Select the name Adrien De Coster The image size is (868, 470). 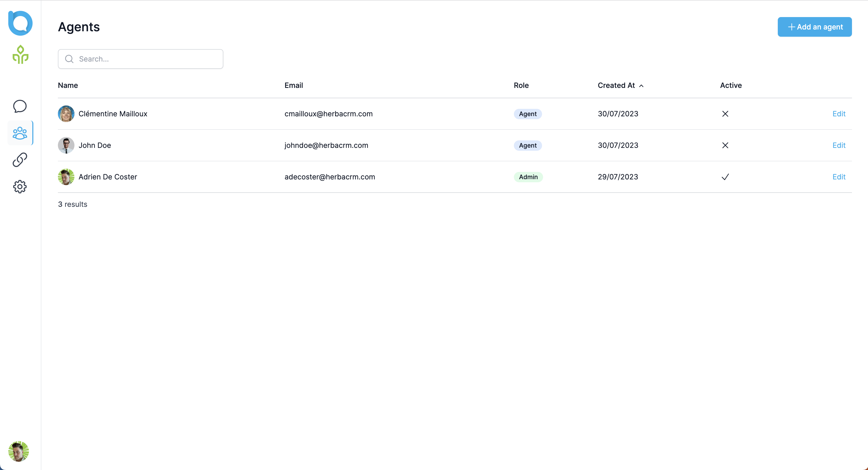coord(108,177)
